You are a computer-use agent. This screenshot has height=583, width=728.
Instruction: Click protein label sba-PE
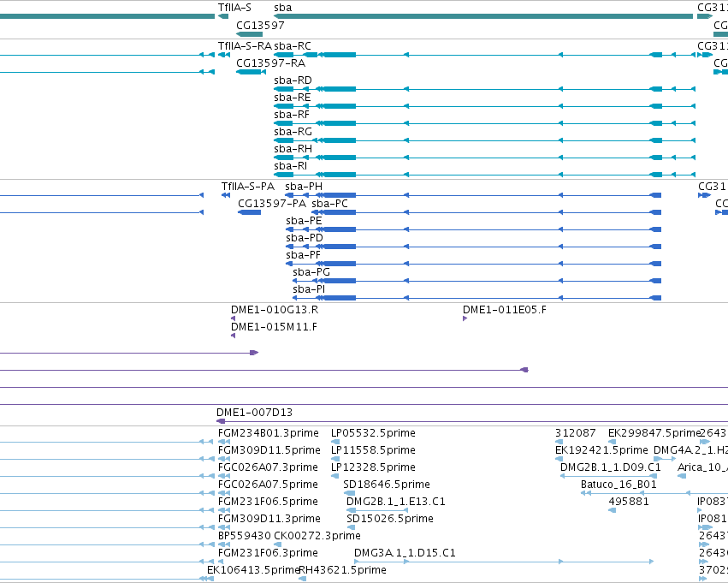click(304, 221)
